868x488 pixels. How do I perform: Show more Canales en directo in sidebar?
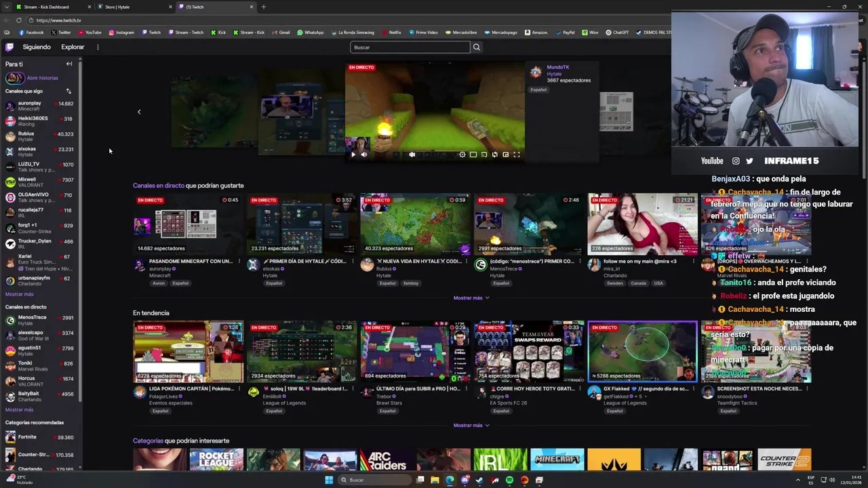pos(19,409)
